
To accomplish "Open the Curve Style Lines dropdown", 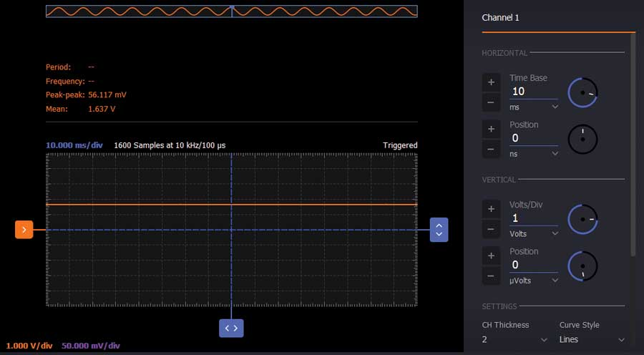I will click(592, 339).
